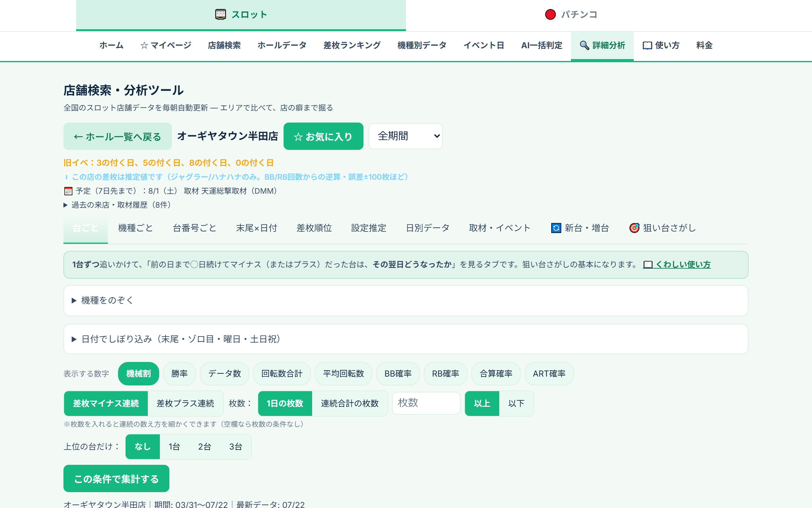The width and height of the screenshot is (812, 508).
Task: Choose the 以上 comparison
Action: coord(482,404)
